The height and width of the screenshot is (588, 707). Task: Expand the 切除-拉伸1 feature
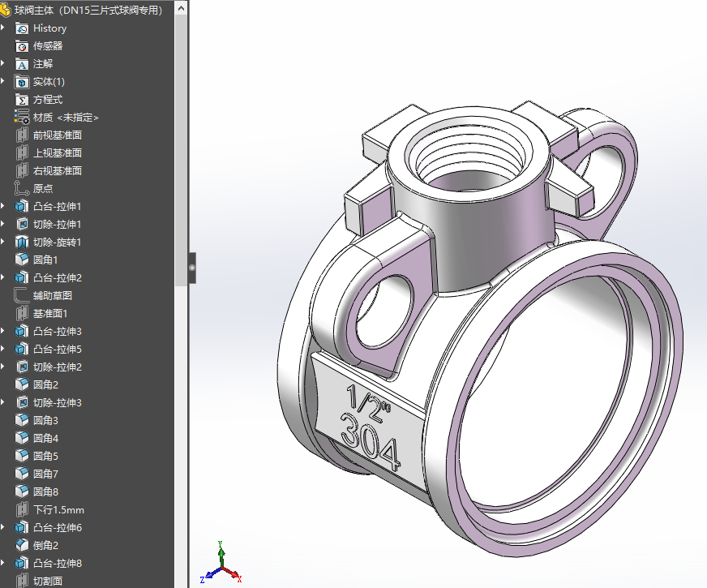pyautogui.click(x=3, y=224)
